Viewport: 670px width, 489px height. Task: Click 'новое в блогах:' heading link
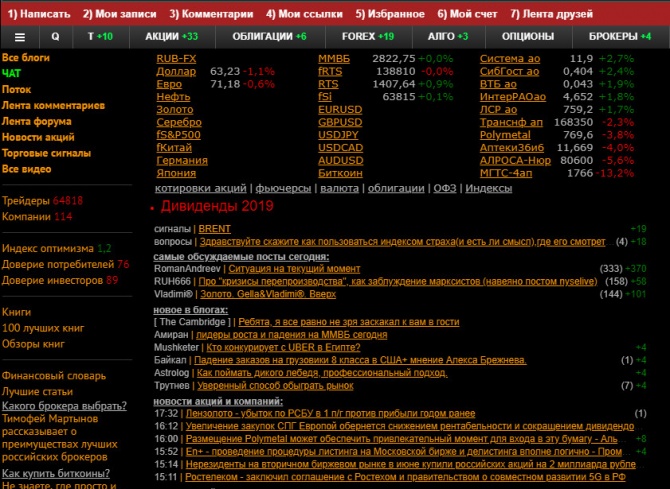click(191, 310)
